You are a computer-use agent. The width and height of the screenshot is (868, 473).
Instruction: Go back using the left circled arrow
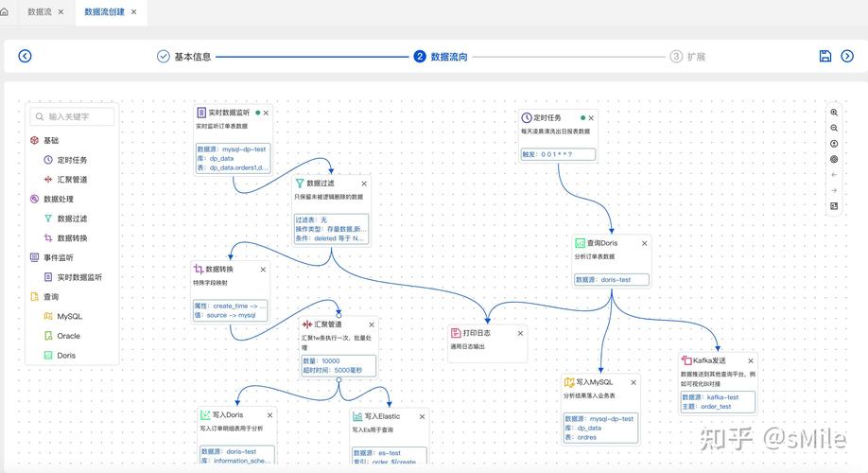coord(25,56)
